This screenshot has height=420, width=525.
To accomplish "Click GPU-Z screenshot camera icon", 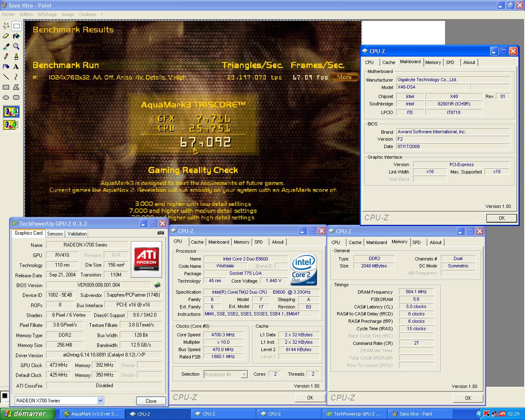I will 161,233.
